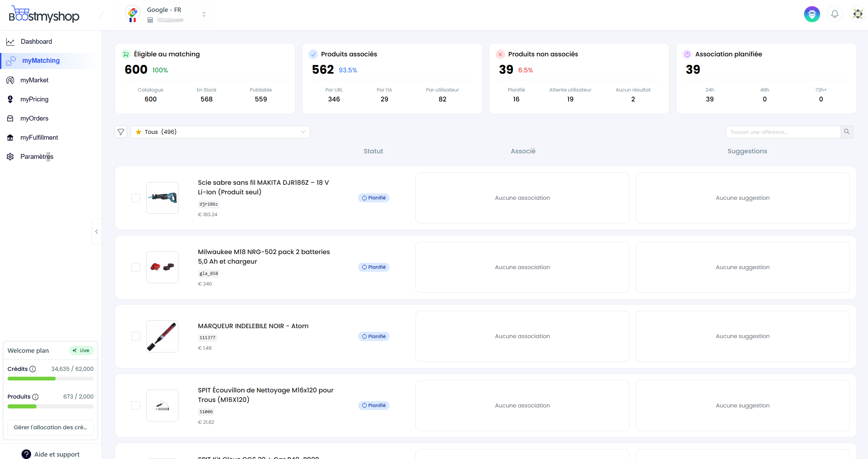This screenshot has width=868, height=459.
Task: Select the Scie sabre MAKITA checkbox
Action: [136, 198]
